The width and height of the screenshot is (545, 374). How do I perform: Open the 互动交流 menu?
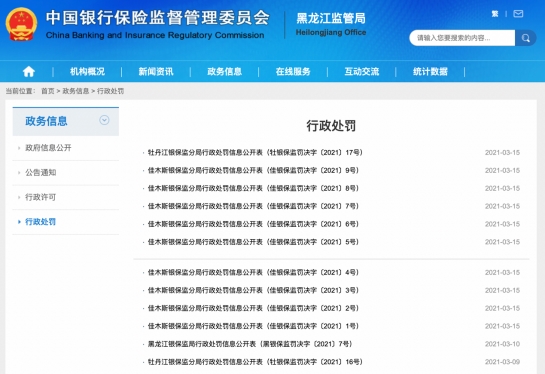(x=361, y=72)
